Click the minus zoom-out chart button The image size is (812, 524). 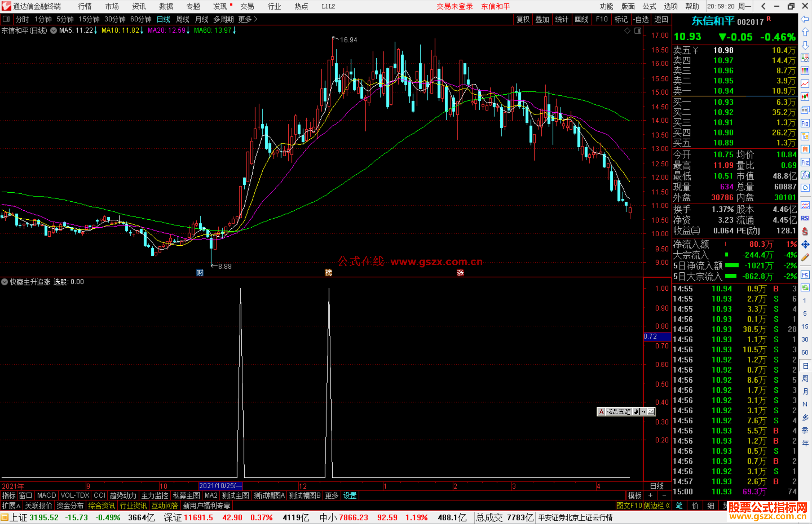click(664, 495)
